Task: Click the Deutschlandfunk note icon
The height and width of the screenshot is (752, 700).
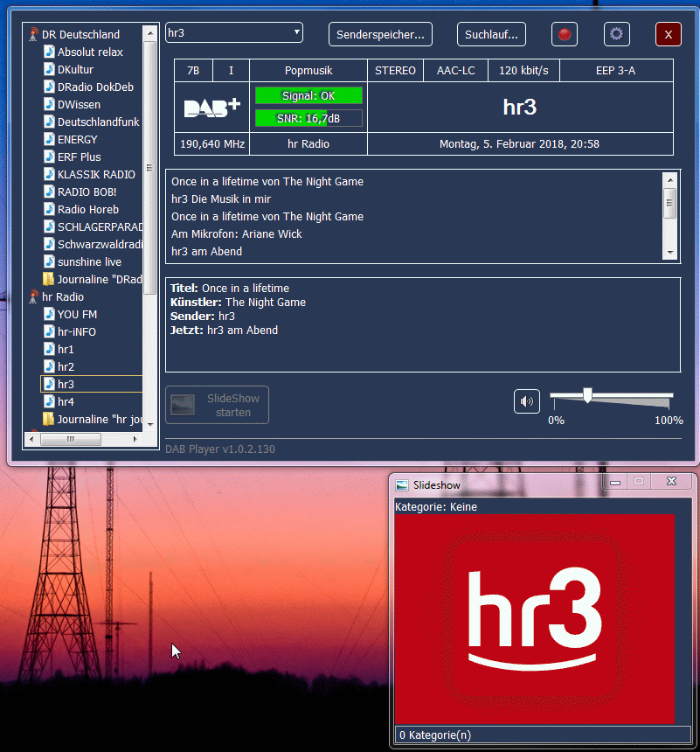Action: coord(49,122)
